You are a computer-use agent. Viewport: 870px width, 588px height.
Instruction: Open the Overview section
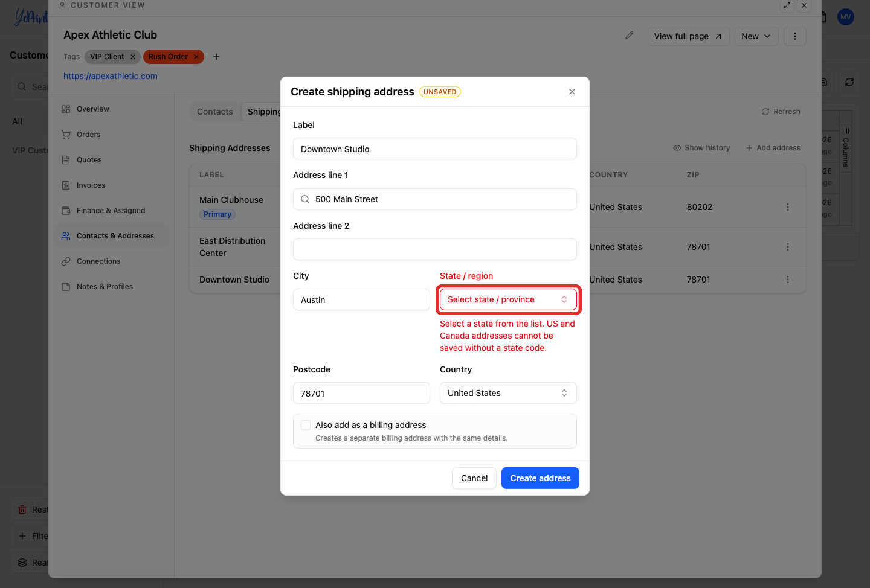[x=112, y=109]
